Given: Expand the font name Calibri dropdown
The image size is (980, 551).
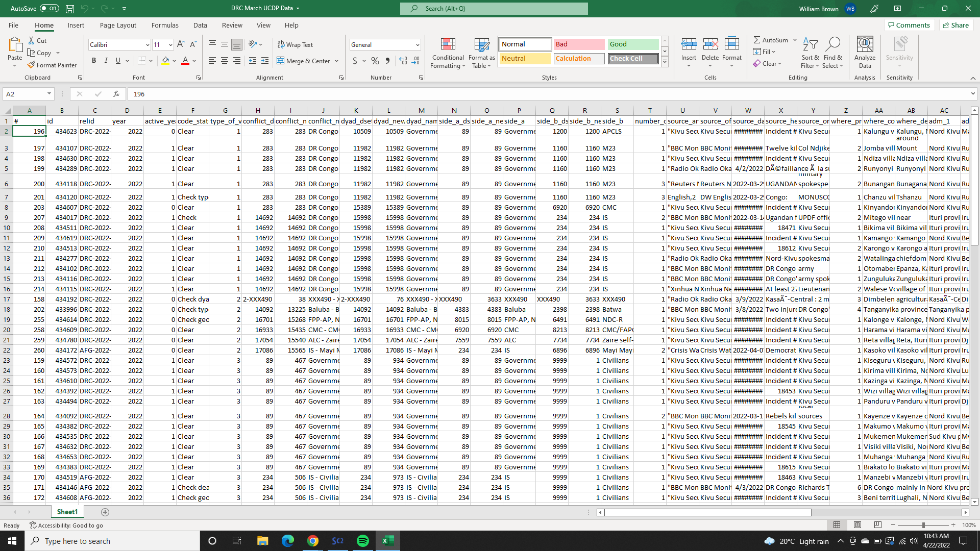Looking at the screenshot, I should pyautogui.click(x=148, y=45).
